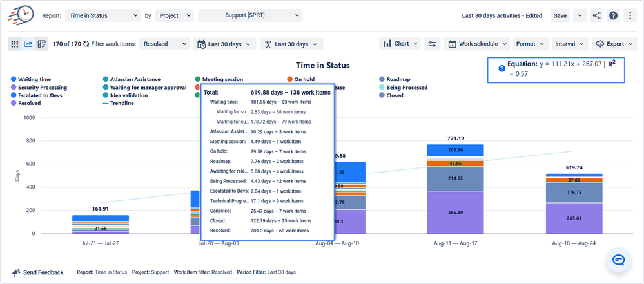
Task: Open the help question mark button
Action: point(613,15)
